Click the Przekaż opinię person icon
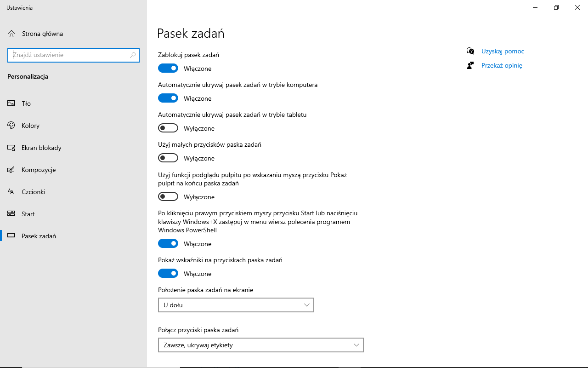This screenshot has height=368, width=588. tap(470, 65)
